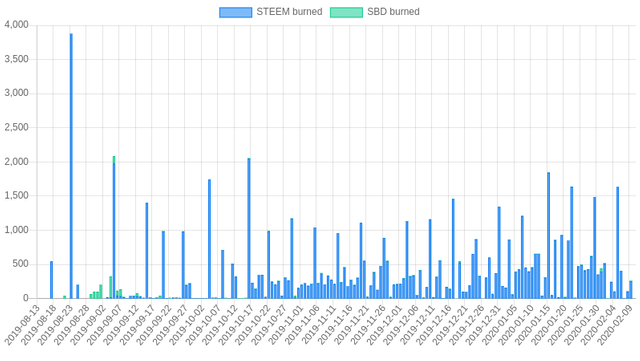Click the x-axis date 2019-12-31

pos(483,325)
